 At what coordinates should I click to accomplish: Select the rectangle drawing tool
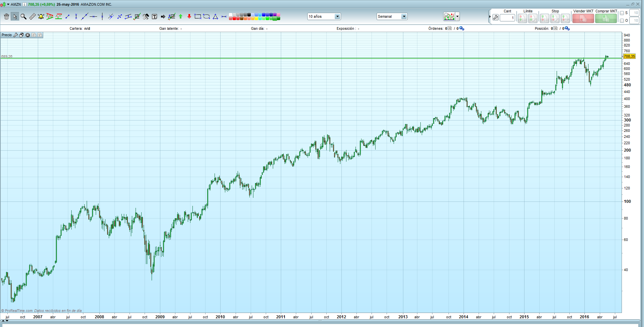click(x=198, y=16)
